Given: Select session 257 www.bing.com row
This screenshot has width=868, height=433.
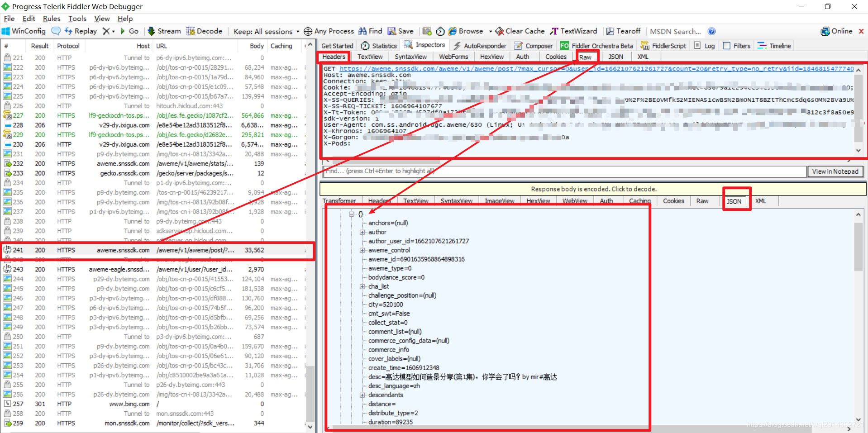Looking at the screenshot, I should [x=154, y=404].
